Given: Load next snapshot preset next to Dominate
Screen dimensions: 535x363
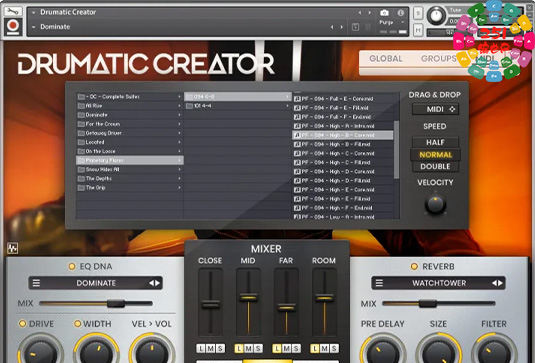Looking at the screenshot, I should pyautogui.click(x=342, y=27).
